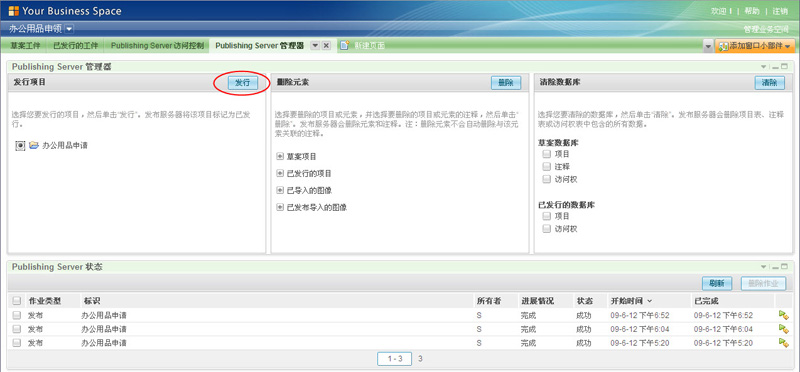Screen dimensions: 800x372
Task: Click the 发布 cell in the 6:52 row
Action: [36, 315]
